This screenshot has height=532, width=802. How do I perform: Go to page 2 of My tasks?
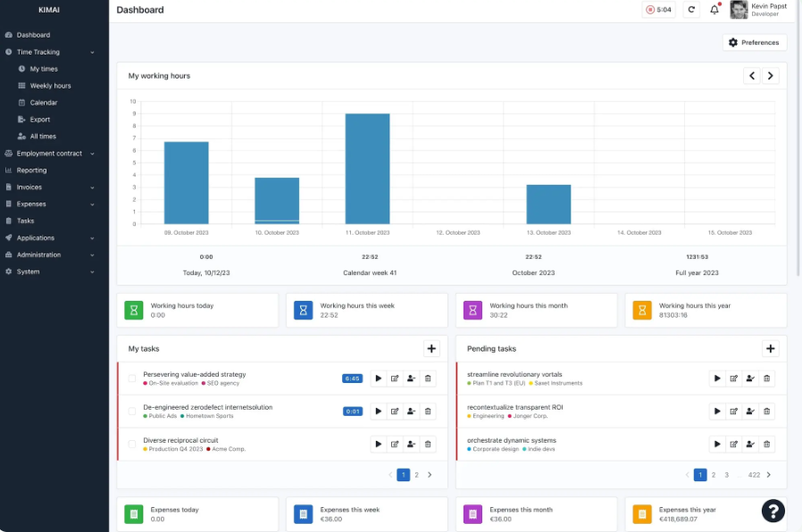[416, 475]
